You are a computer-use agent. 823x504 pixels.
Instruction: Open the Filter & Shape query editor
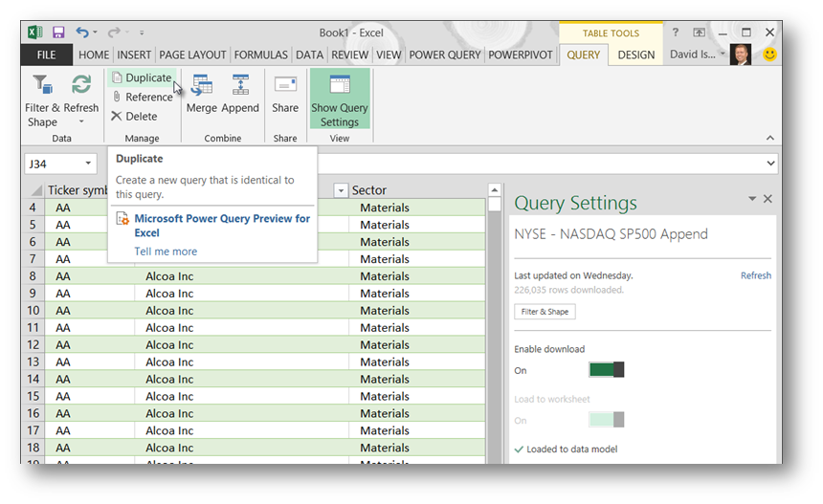[x=42, y=100]
